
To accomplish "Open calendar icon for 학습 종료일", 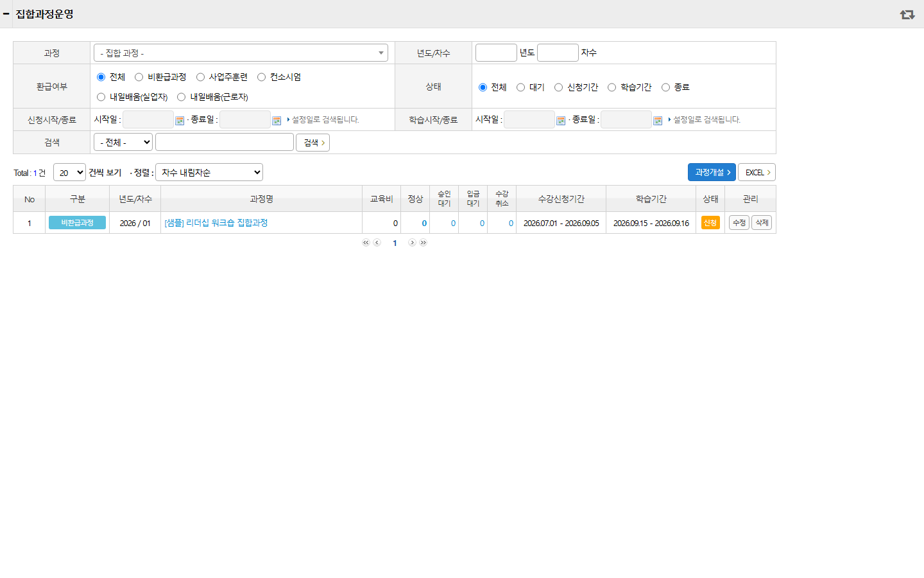I will point(658,121).
